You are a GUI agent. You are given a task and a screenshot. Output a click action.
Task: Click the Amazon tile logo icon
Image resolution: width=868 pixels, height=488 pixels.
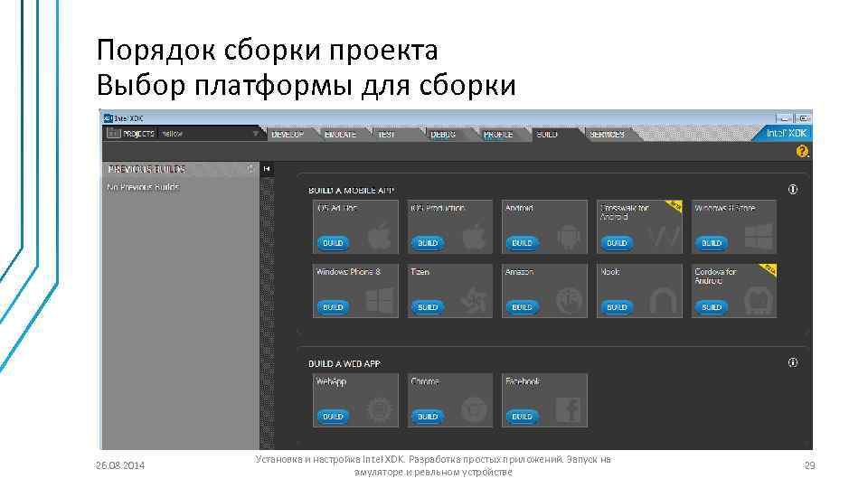pos(569,302)
